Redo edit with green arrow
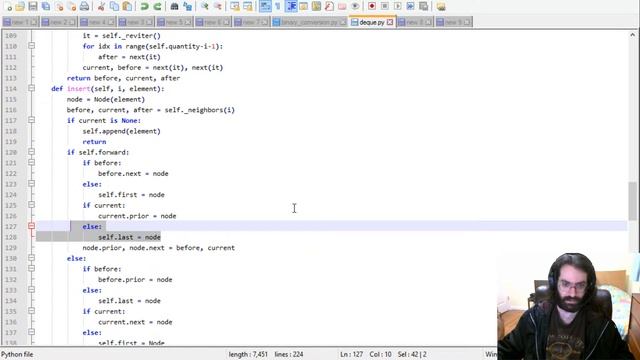Viewport: 640px width, 360px height. tap(157, 6)
